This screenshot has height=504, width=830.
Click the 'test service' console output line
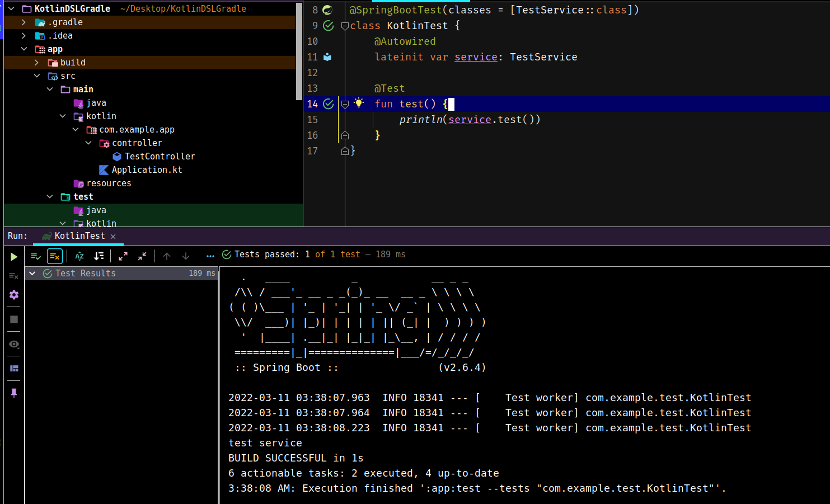(265, 443)
